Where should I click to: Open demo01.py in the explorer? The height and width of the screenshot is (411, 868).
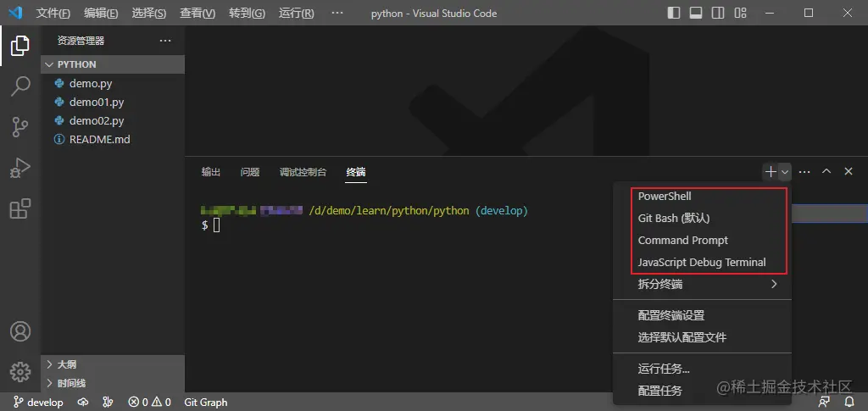tap(113, 103)
